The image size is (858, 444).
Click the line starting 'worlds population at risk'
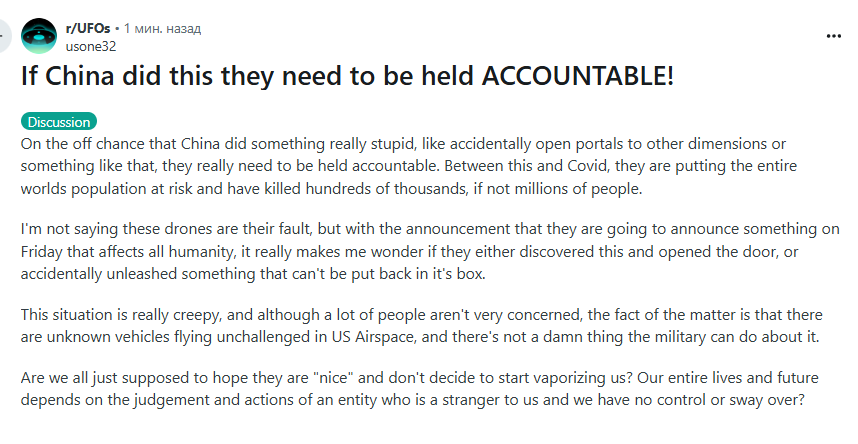point(332,189)
